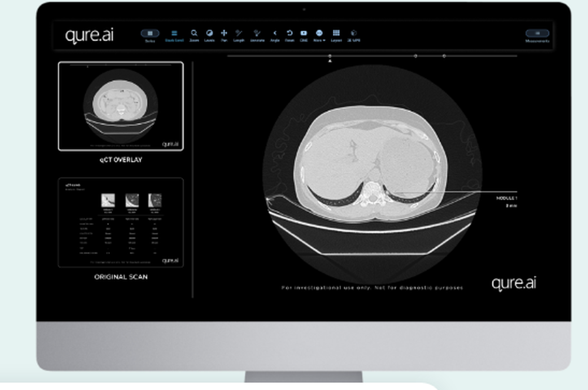The height and width of the screenshot is (390, 588).
Task: Click the Annotate arrow tool
Action: pos(257,35)
